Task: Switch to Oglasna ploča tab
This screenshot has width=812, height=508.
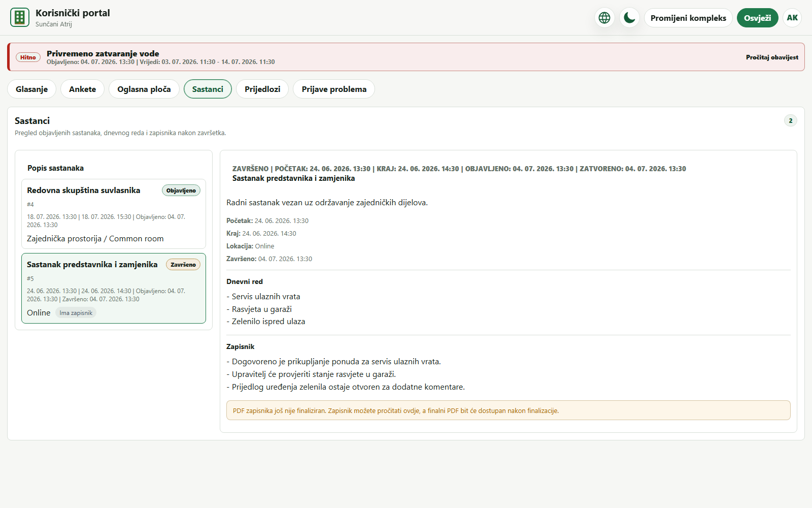Action: pos(144,89)
